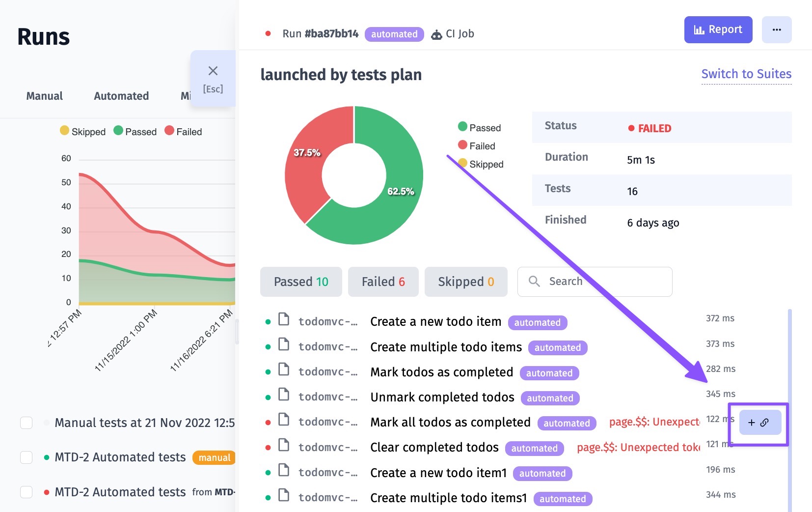This screenshot has height=512, width=812.
Task: Click the search magnifier icon
Action: pyautogui.click(x=534, y=282)
